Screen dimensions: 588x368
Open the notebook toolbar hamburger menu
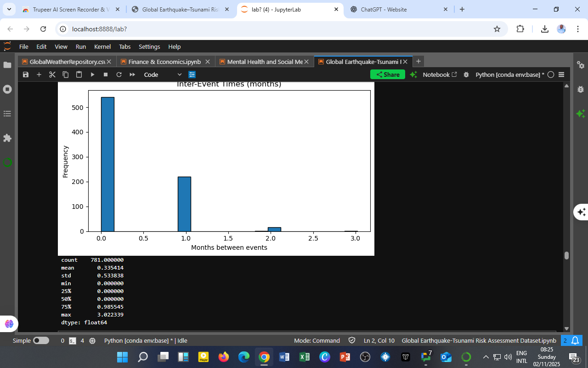[x=561, y=75]
